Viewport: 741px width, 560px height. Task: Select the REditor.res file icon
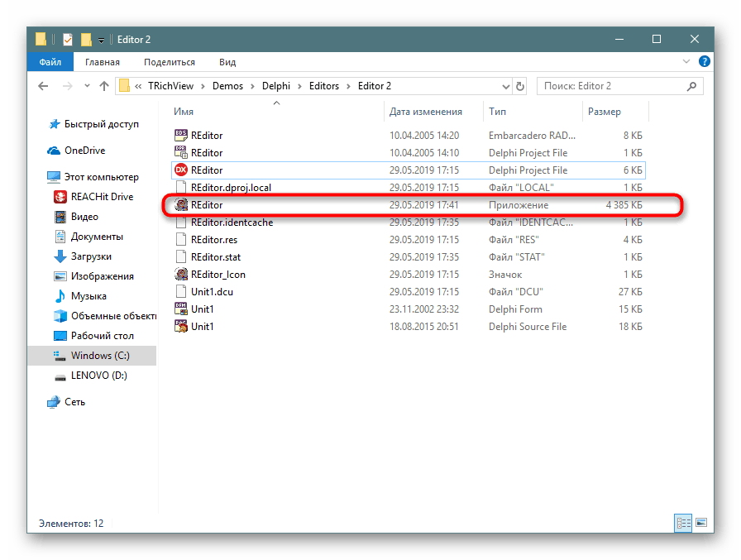tap(180, 240)
